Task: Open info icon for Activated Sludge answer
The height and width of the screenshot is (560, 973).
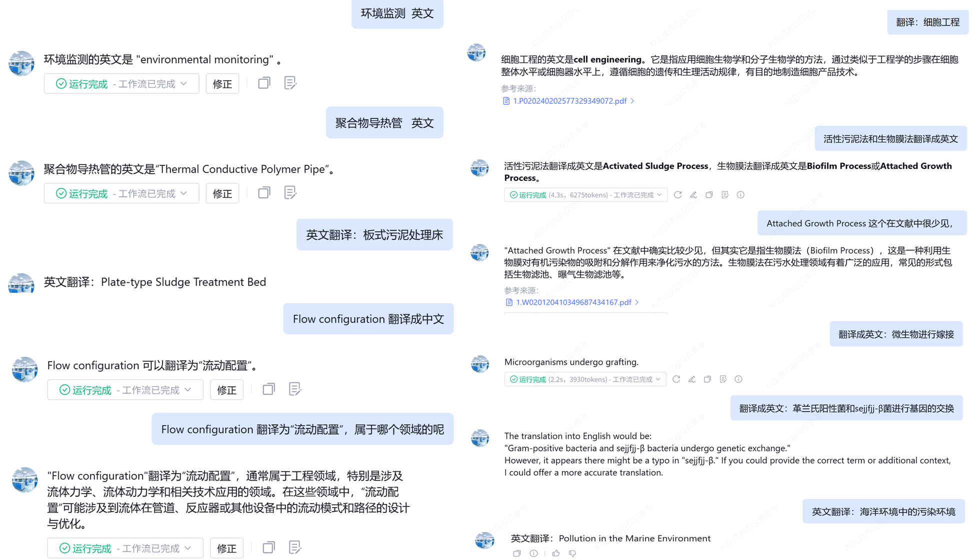Action: 740,195
